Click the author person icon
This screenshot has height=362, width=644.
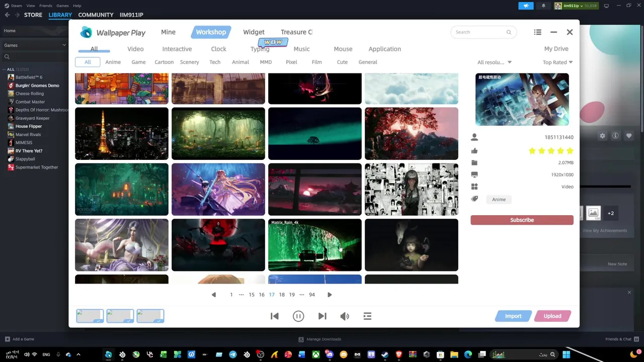474,137
